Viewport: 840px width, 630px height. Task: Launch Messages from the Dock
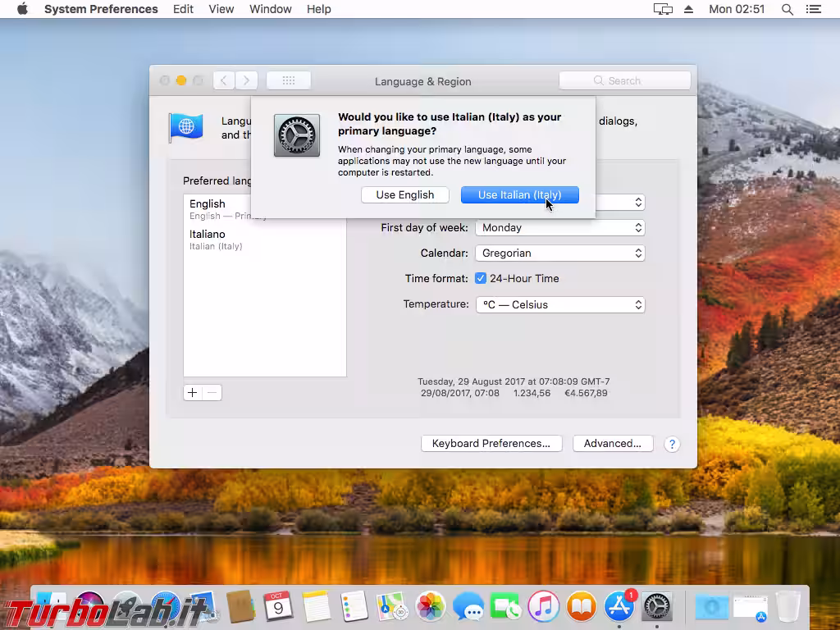468,607
